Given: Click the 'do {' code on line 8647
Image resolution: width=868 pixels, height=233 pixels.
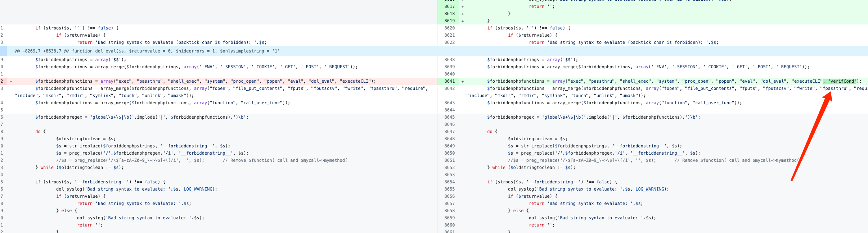Looking at the screenshot, I should (492, 132).
